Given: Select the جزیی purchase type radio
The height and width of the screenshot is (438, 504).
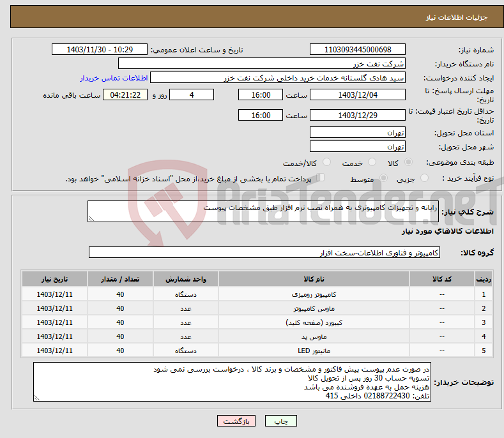Looking at the screenshot, I should click(424, 177).
